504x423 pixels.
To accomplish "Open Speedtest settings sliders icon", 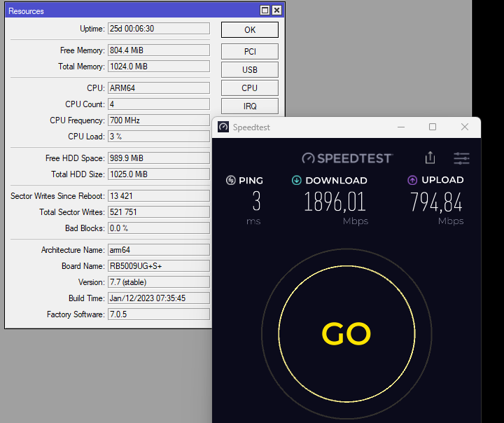I will [x=461, y=158].
